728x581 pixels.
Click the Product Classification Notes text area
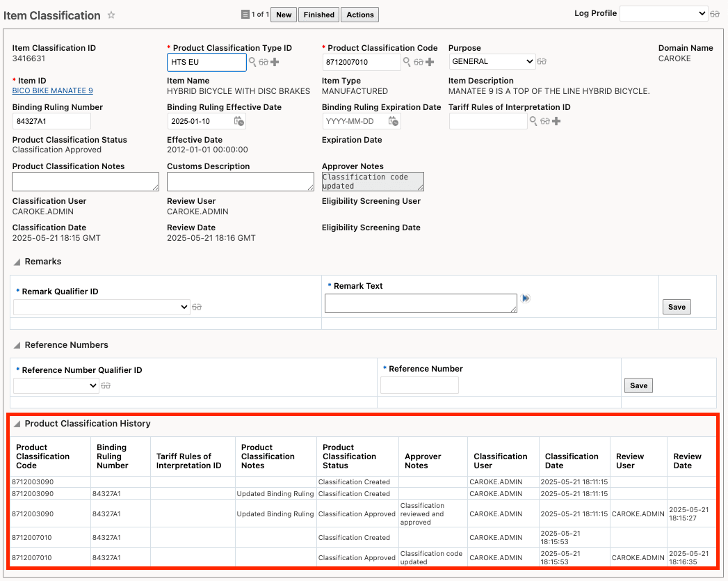tap(86, 182)
